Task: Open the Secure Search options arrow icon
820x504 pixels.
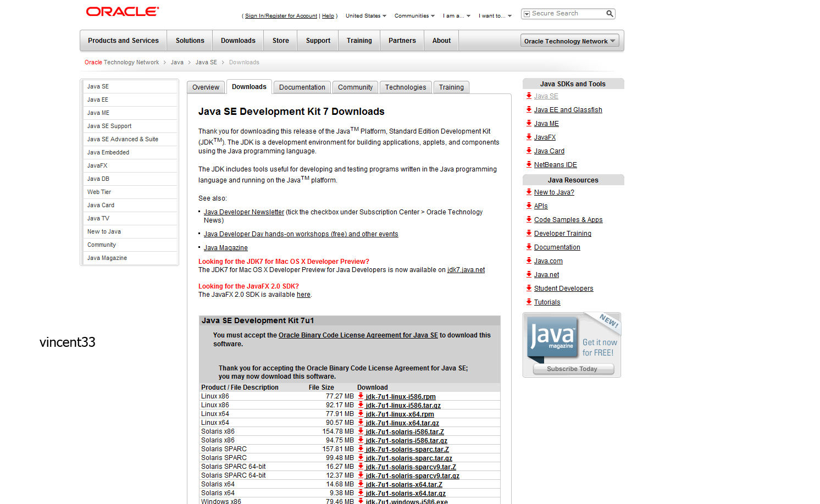Action: point(527,14)
